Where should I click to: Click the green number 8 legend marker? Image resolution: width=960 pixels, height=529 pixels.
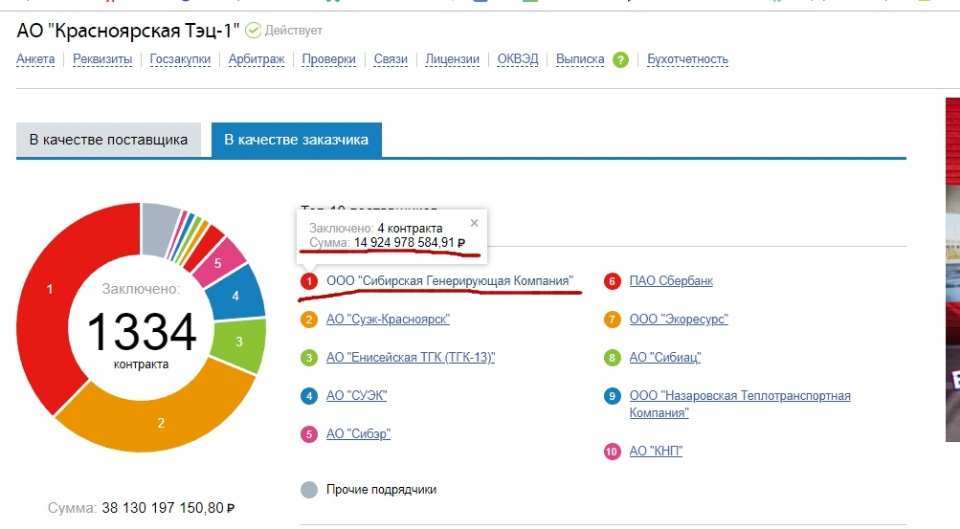(x=612, y=358)
